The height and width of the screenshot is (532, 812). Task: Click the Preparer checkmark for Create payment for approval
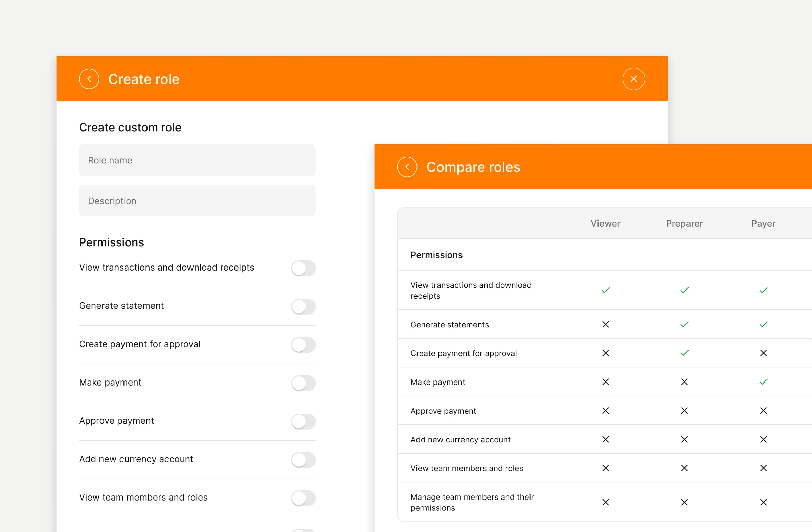pos(684,353)
